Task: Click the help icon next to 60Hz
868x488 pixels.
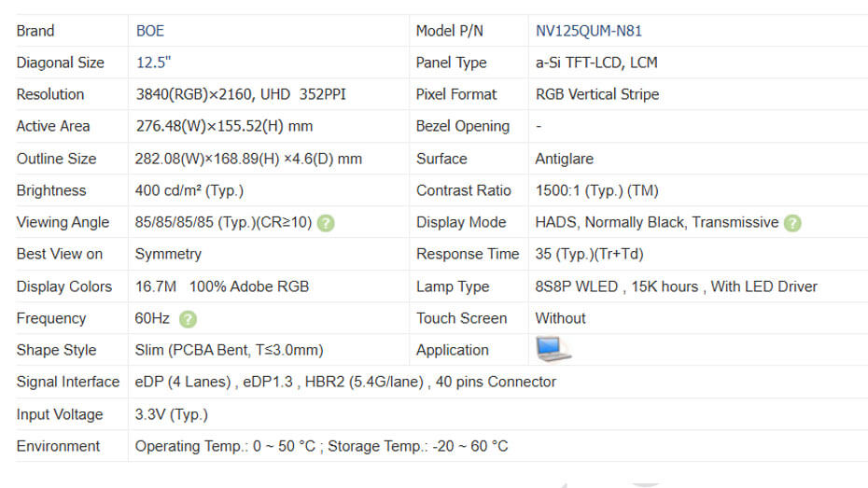Action: (x=188, y=319)
